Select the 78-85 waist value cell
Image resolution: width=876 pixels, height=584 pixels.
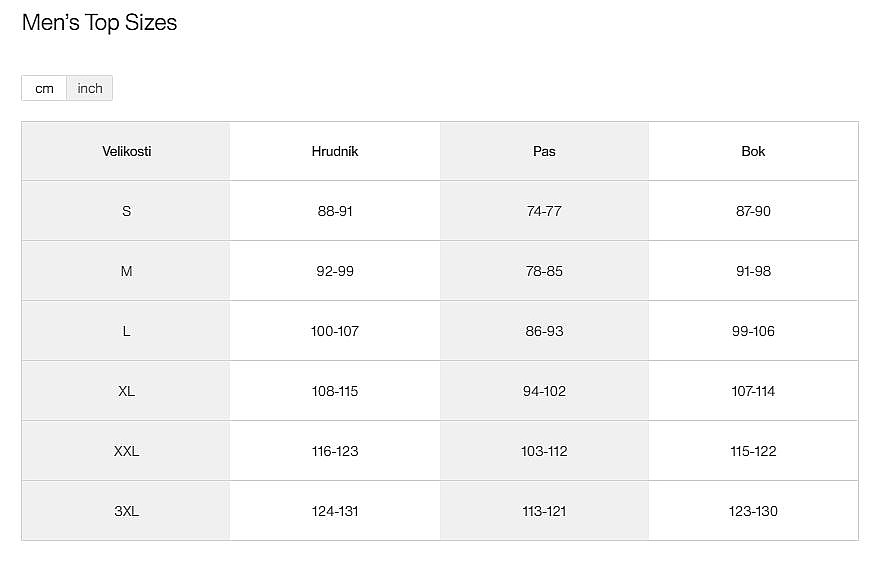click(x=544, y=271)
